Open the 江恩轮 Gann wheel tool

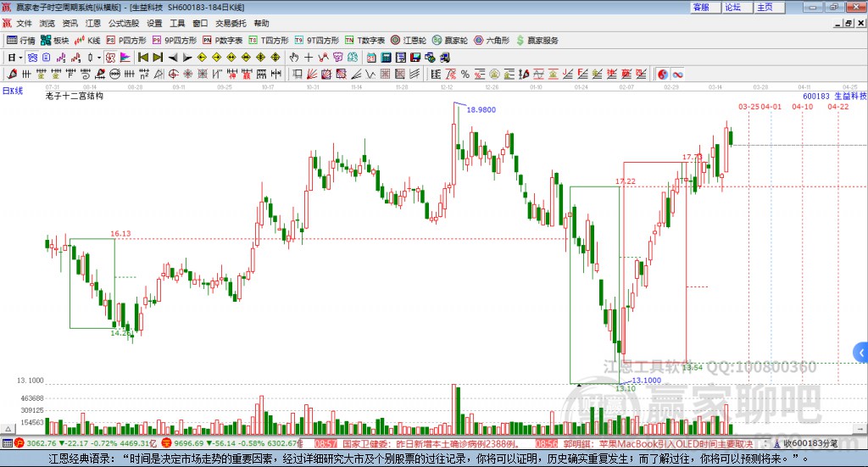point(413,40)
